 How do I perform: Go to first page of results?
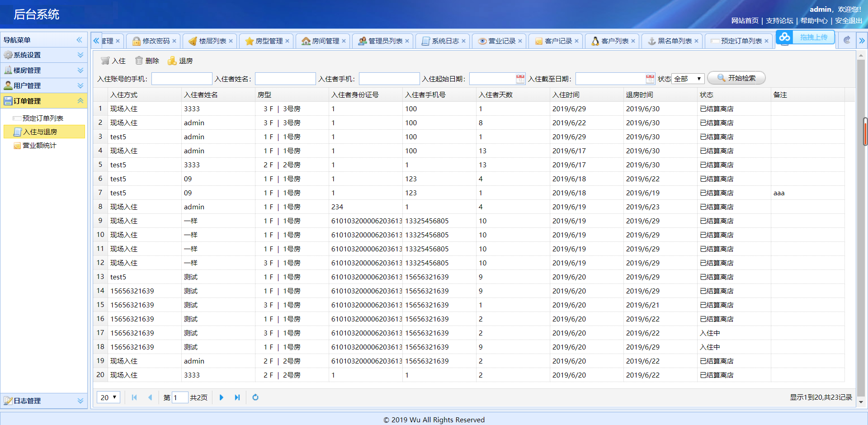pyautogui.click(x=134, y=397)
